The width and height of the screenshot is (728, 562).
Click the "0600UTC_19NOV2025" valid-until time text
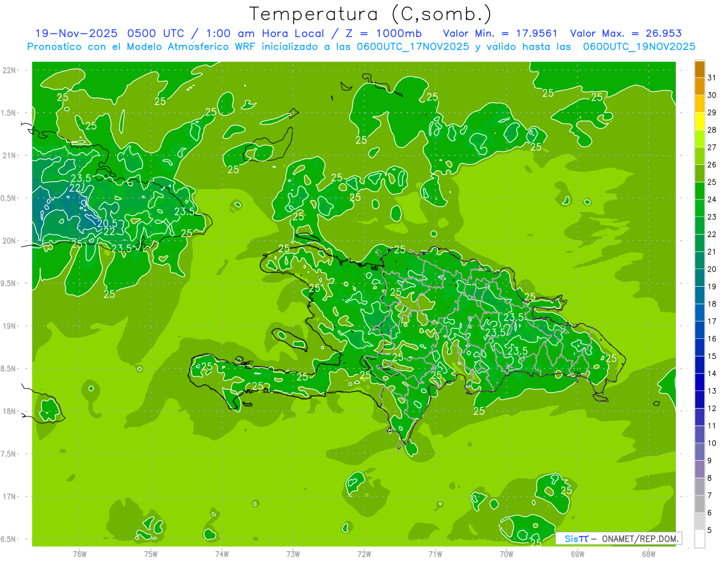point(639,47)
